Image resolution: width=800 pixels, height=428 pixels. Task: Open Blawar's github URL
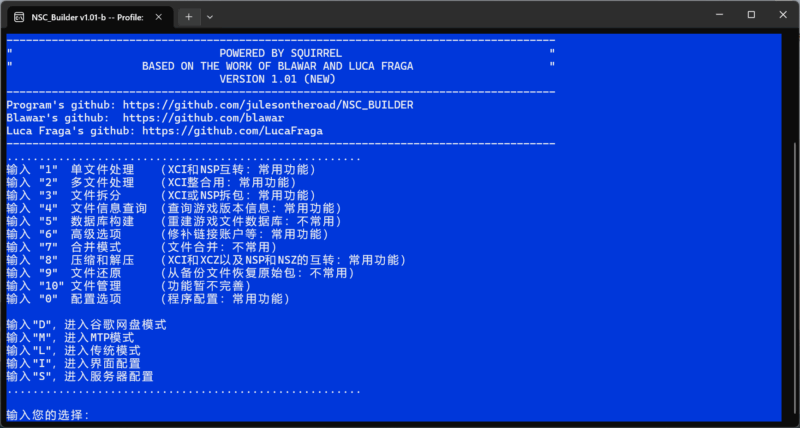[x=204, y=118]
